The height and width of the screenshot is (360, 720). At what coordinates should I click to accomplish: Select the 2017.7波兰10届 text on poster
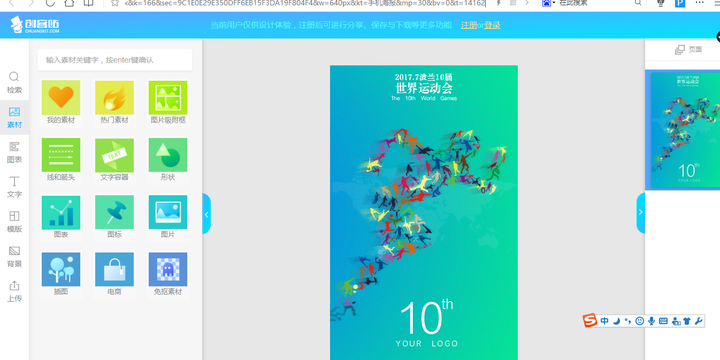tap(424, 77)
